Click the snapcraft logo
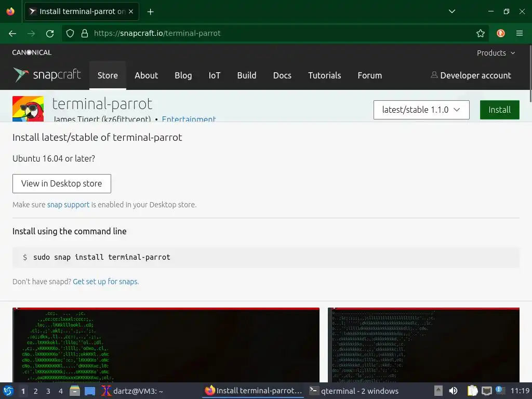 coord(47,75)
